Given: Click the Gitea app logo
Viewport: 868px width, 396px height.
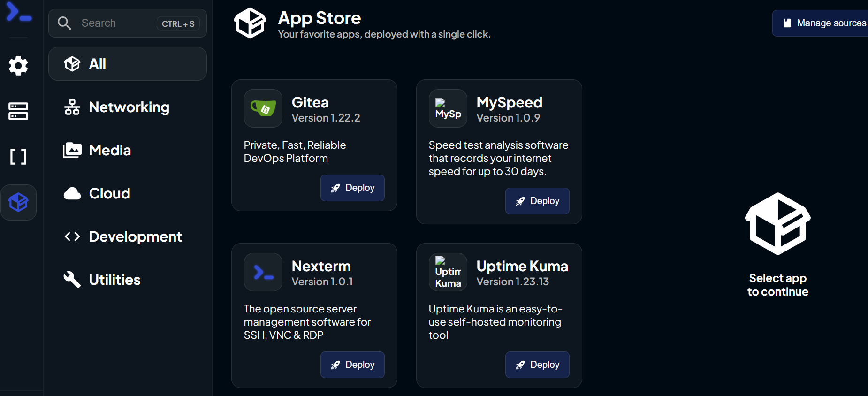Looking at the screenshot, I should (263, 108).
